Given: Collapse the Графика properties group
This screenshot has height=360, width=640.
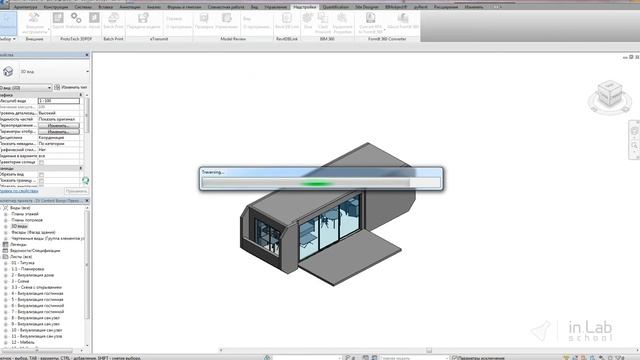Looking at the screenshot, I should tap(80, 95).
